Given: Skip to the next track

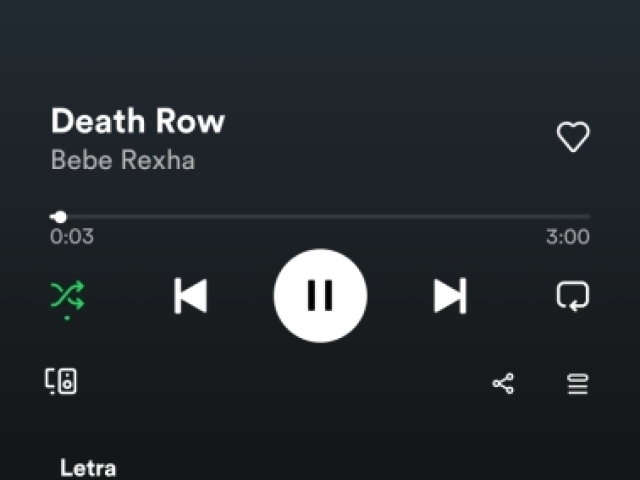Looking at the screenshot, I should (x=450, y=296).
